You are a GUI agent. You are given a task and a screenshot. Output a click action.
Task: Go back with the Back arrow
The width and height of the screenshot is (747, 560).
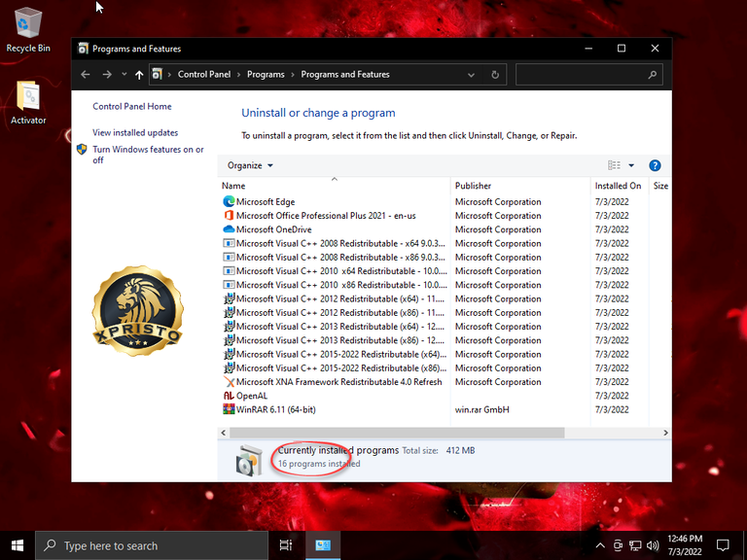[86, 74]
